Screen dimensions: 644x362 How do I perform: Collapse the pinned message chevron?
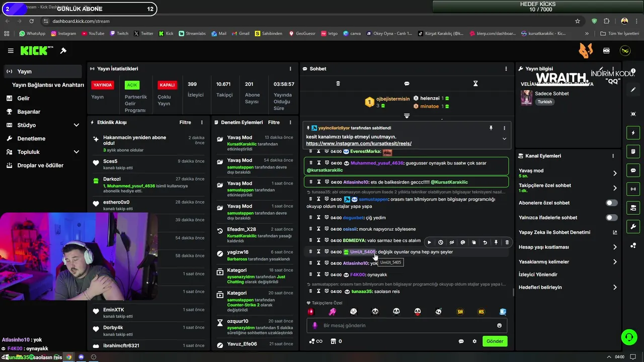click(504, 139)
